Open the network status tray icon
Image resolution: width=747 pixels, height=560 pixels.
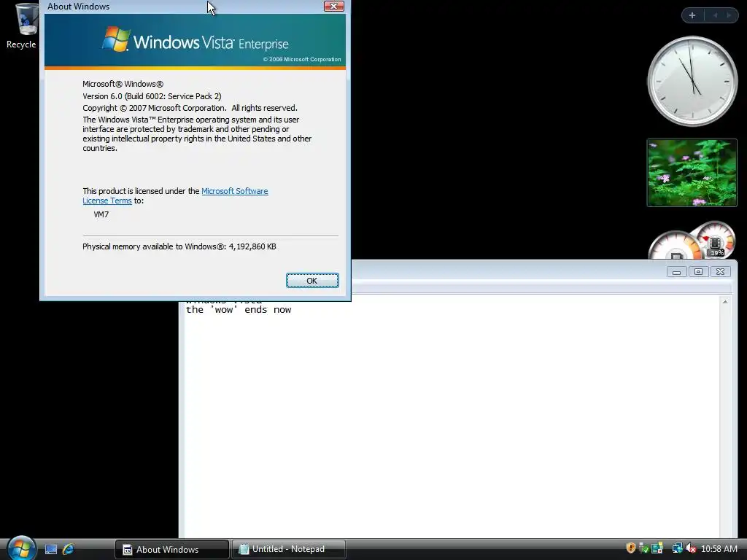[677, 548]
